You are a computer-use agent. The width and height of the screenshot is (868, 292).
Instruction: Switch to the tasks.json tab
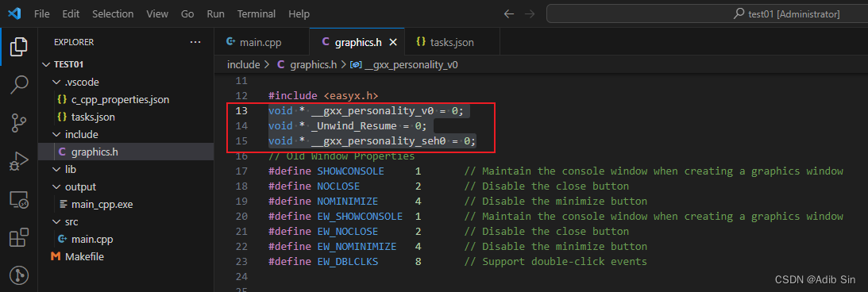pos(453,42)
